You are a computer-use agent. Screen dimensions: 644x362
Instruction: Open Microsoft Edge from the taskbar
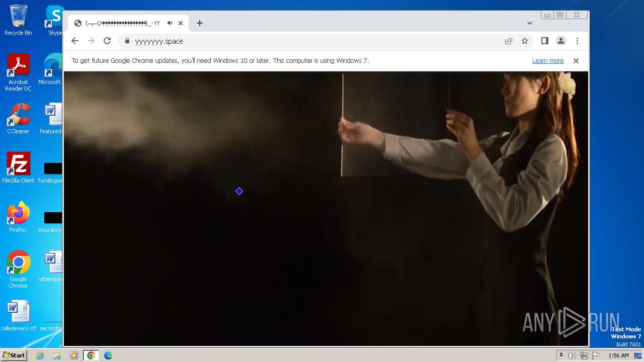(x=108, y=355)
